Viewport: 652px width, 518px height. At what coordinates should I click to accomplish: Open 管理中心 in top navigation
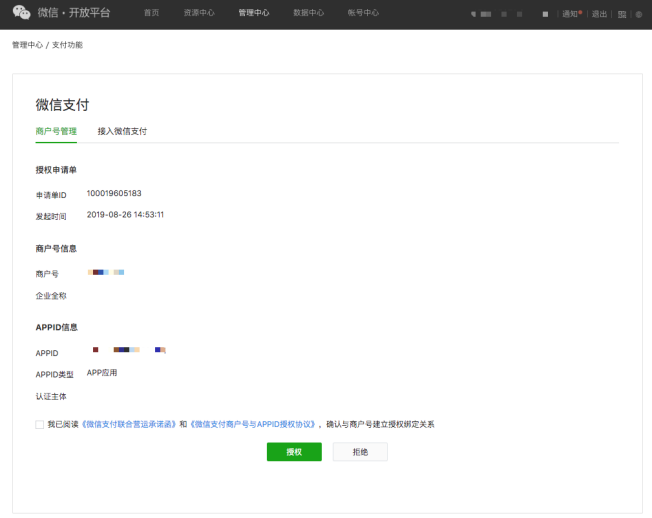254,13
